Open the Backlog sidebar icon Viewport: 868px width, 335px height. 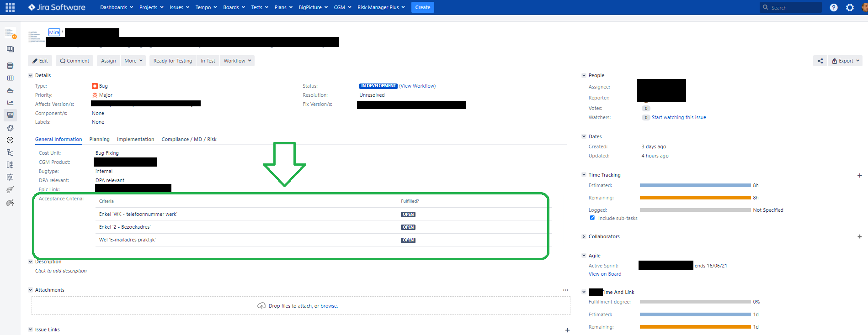pyautogui.click(x=10, y=66)
